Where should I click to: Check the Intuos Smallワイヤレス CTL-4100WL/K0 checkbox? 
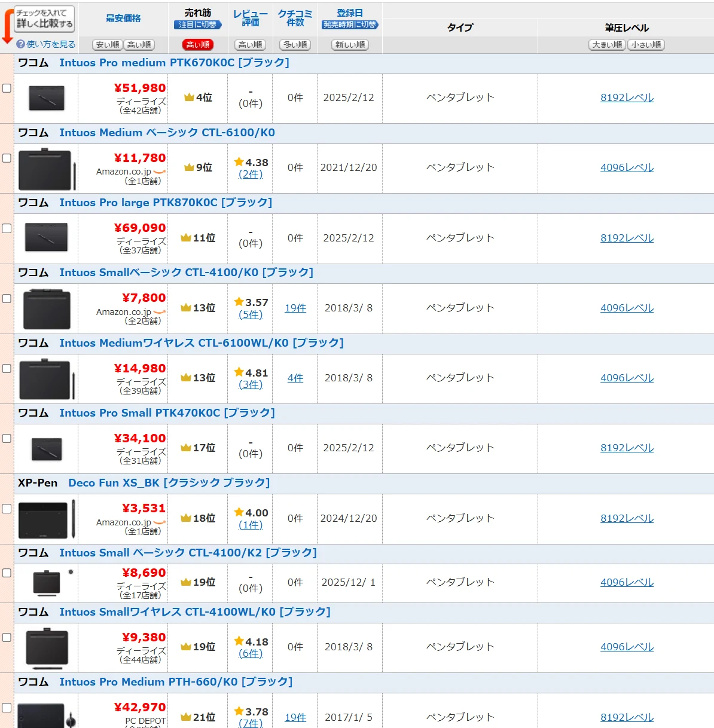pos(7,637)
